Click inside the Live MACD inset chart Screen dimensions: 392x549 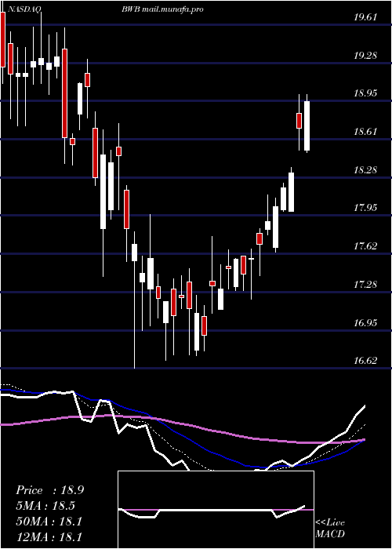[x=216, y=510]
